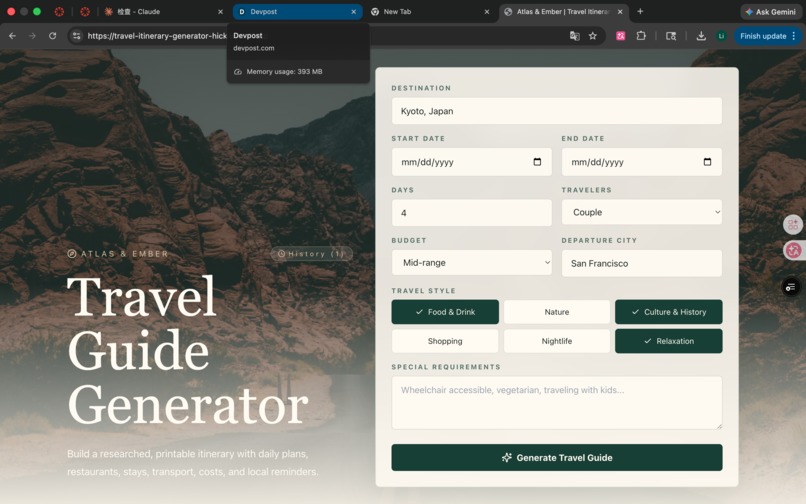Viewport: 806px width, 504px height.
Task: Open start date calendar picker
Action: point(537,162)
